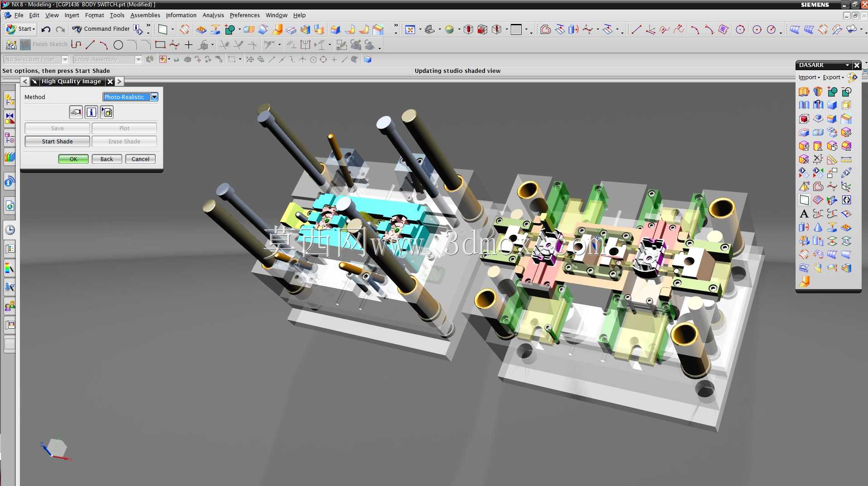
Task: Click the orange shape icon at DASARR bottom
Action: [804, 281]
